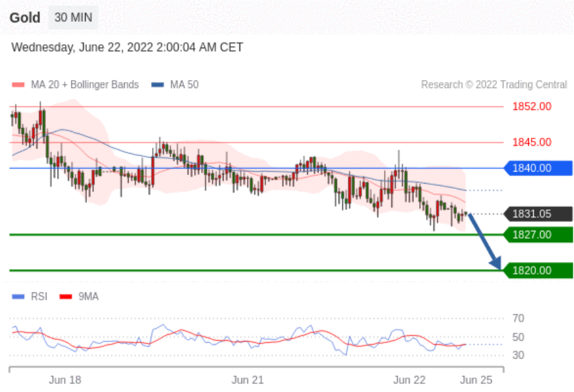Viewport: 574px width, 392px height.
Task: Click the RSI 70 level label
Action: (518, 318)
